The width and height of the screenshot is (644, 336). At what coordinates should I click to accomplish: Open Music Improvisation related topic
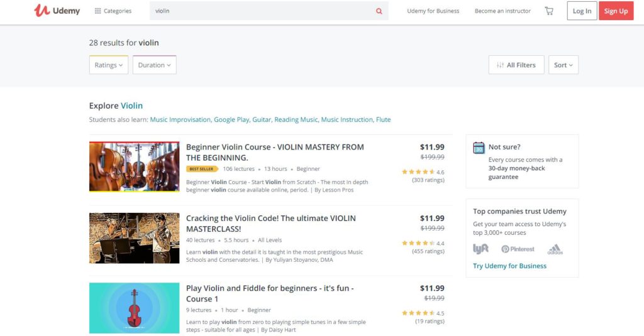(x=180, y=119)
